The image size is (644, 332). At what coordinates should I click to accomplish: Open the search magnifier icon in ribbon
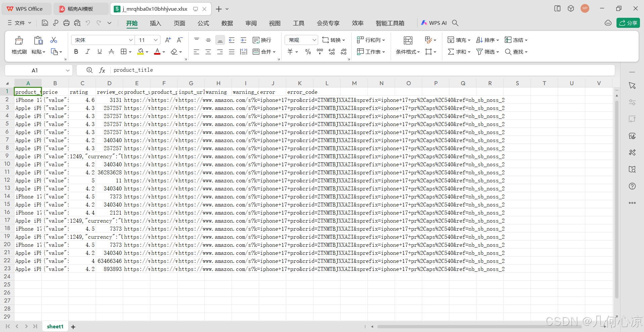(x=455, y=23)
